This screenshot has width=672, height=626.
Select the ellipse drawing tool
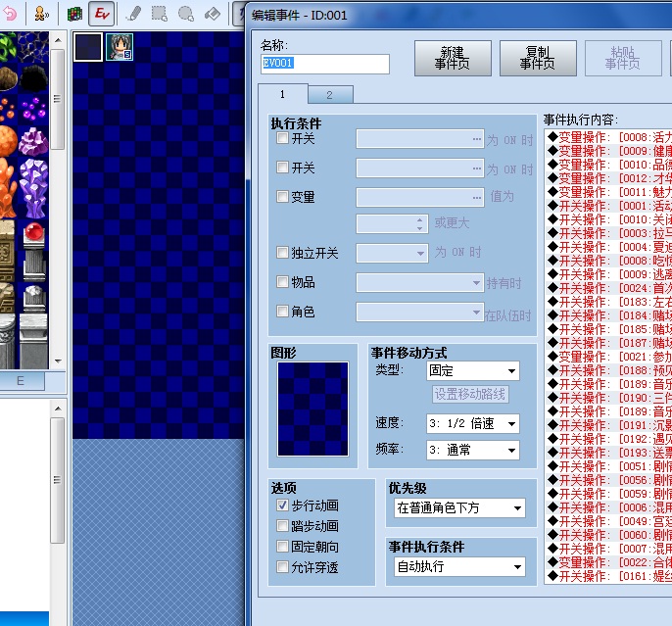click(186, 14)
